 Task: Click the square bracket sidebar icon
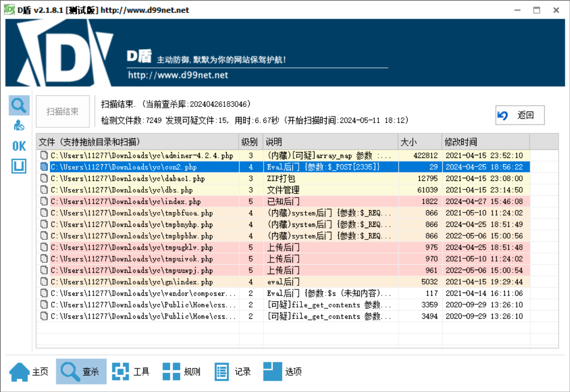(x=19, y=166)
